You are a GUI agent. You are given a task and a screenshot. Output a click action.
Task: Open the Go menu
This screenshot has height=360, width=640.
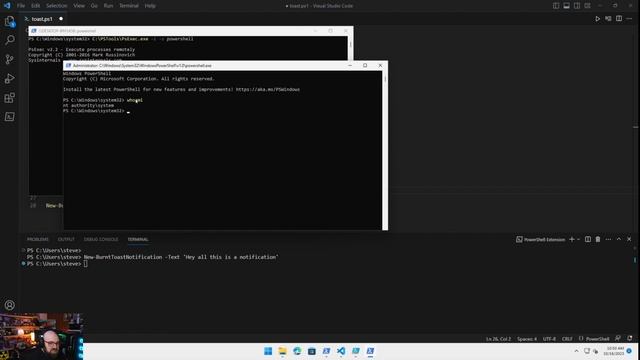(94, 6)
